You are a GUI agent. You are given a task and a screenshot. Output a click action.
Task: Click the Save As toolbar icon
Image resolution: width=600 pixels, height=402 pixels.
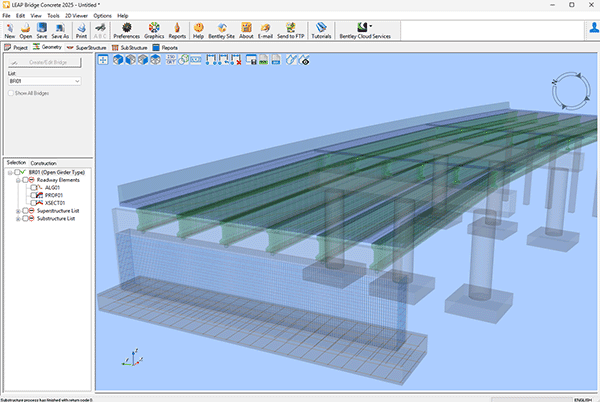coord(61,28)
